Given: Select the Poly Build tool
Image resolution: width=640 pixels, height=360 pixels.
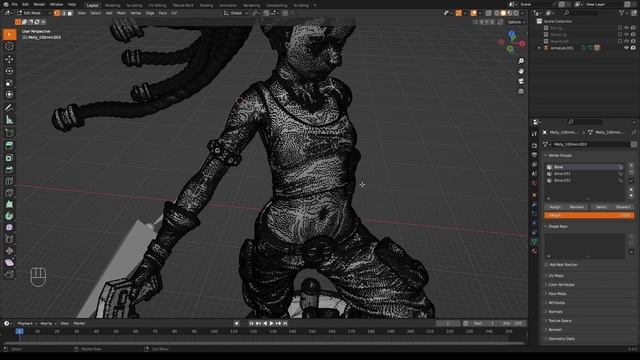Looking at the screenshot, I should 9,204.
